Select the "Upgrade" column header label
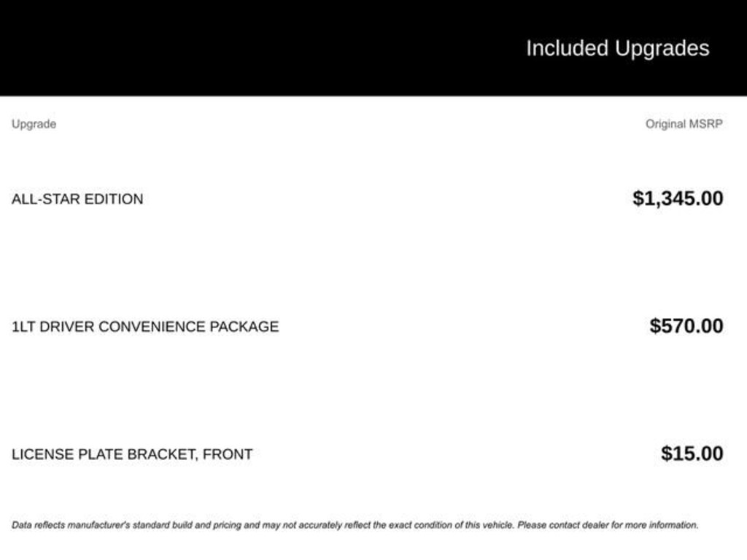This screenshot has height=560, width=747. pos(34,124)
